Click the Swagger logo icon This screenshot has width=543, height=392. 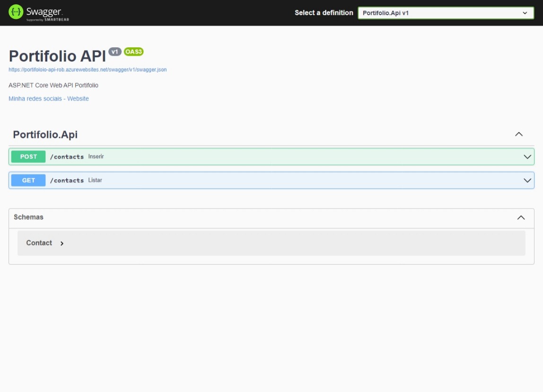coord(16,12)
